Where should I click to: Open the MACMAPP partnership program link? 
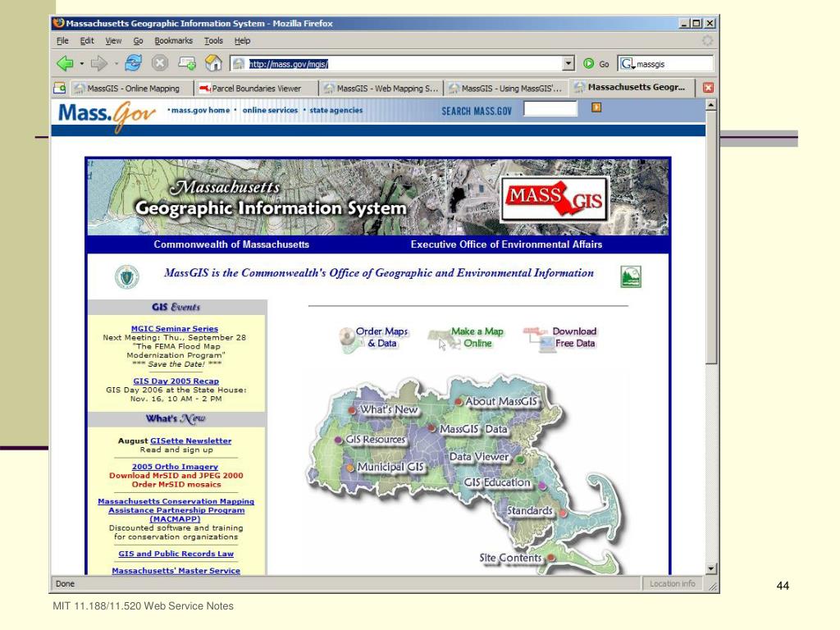[x=176, y=510]
